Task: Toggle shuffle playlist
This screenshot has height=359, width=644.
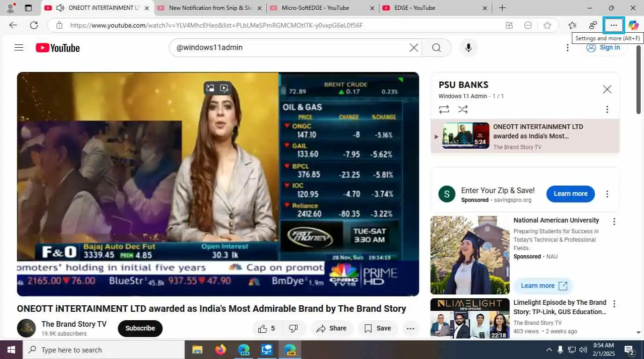Action: coord(462,109)
